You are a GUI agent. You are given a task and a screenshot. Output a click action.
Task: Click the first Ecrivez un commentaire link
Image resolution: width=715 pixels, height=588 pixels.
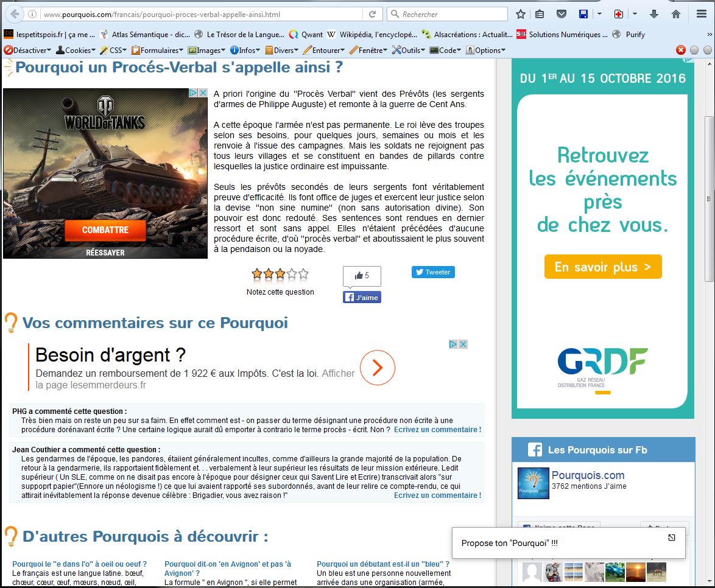[x=437, y=430]
